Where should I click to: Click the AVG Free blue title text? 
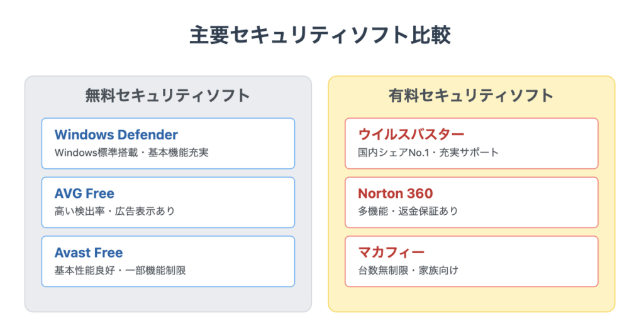coord(84,193)
